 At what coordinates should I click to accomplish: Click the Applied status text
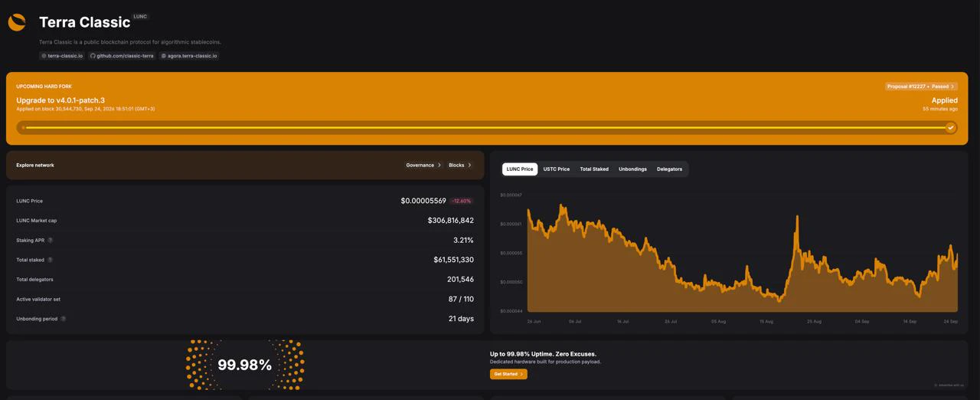point(945,100)
